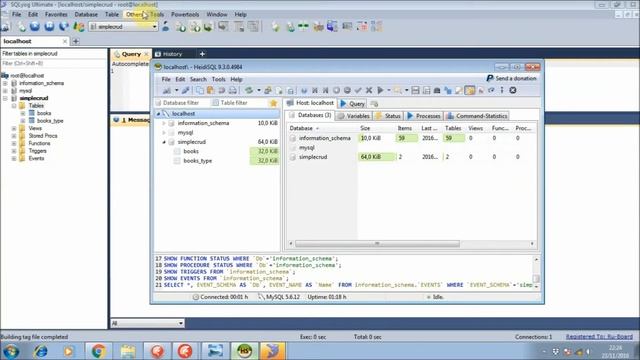This screenshot has width=640, height=360.
Task: Open HeidiSQL user manager icon
Action: point(268,91)
